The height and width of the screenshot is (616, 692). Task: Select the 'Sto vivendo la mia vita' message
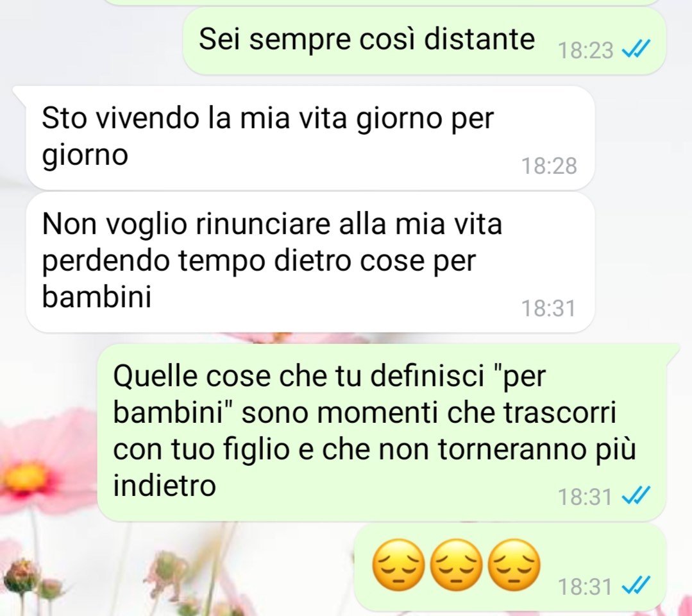(x=310, y=138)
